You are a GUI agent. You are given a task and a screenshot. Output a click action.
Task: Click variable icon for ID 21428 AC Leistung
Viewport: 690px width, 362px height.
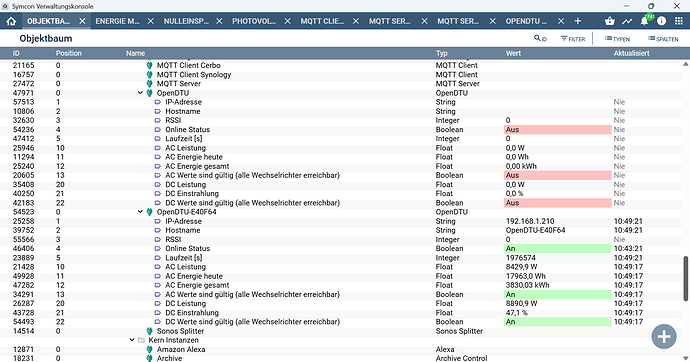coord(158,267)
